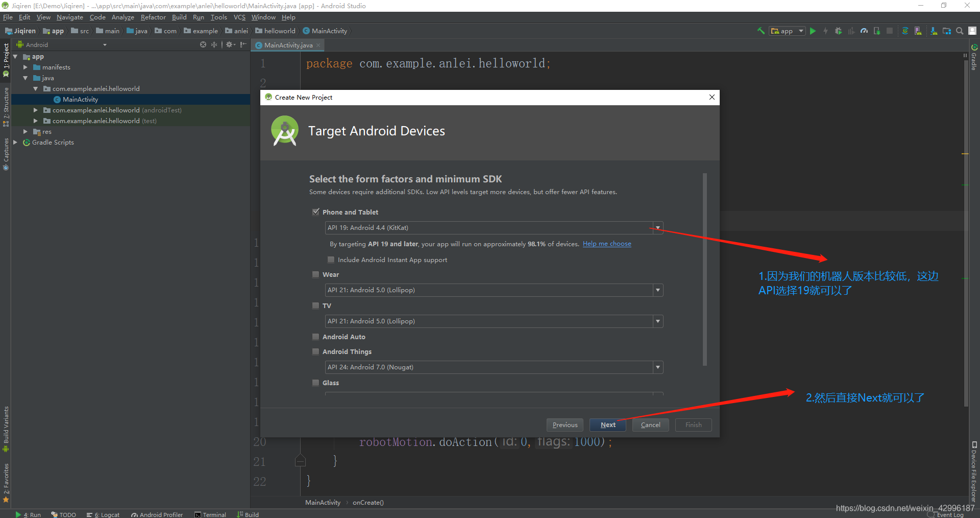
Task: Open the Build menu
Action: pyautogui.click(x=179, y=17)
